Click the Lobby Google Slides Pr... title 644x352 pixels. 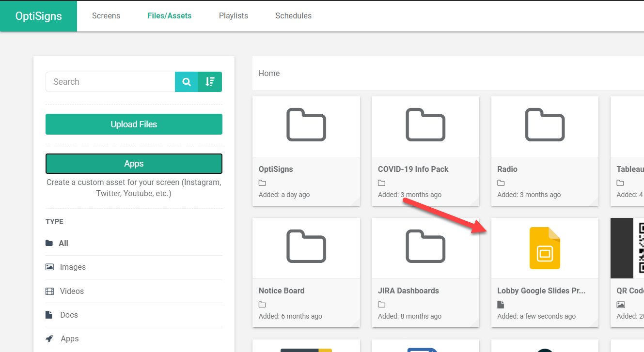click(542, 291)
